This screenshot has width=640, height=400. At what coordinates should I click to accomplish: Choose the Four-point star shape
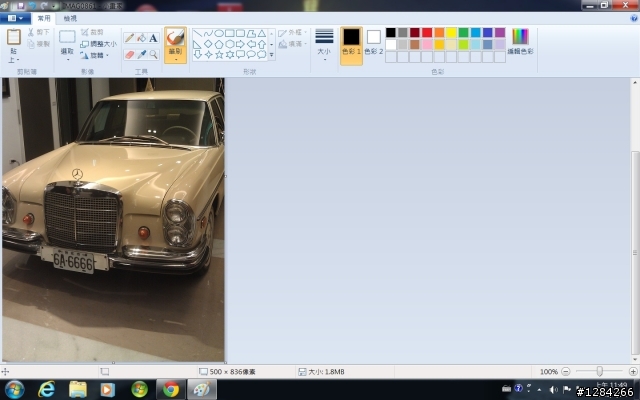pyautogui.click(x=208, y=55)
